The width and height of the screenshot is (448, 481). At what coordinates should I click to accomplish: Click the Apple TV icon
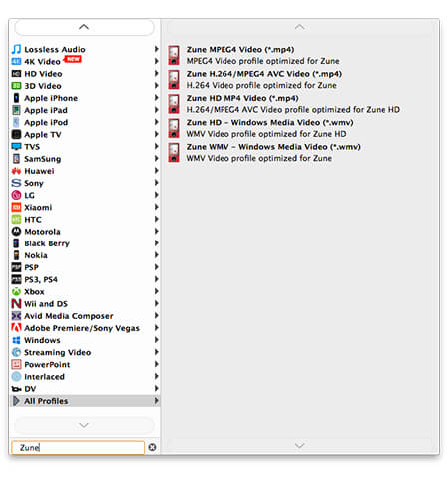16,134
